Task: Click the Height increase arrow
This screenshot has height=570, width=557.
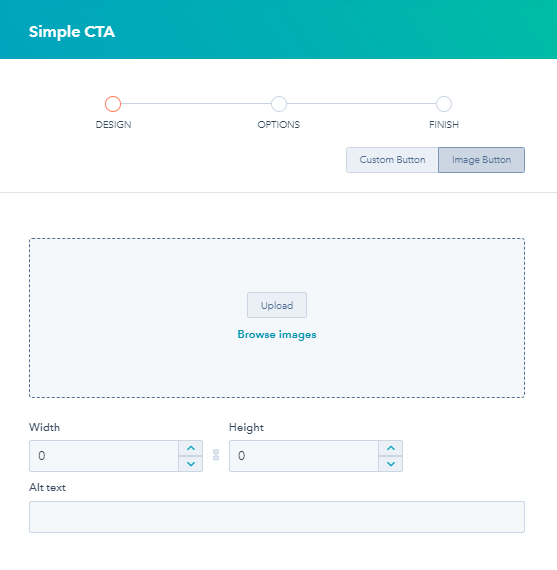Action: coord(390,448)
